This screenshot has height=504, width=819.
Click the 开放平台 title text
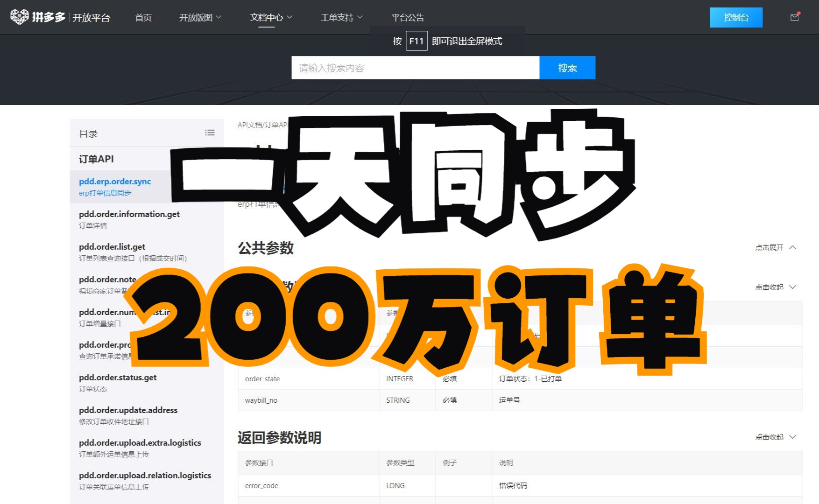pos(92,18)
